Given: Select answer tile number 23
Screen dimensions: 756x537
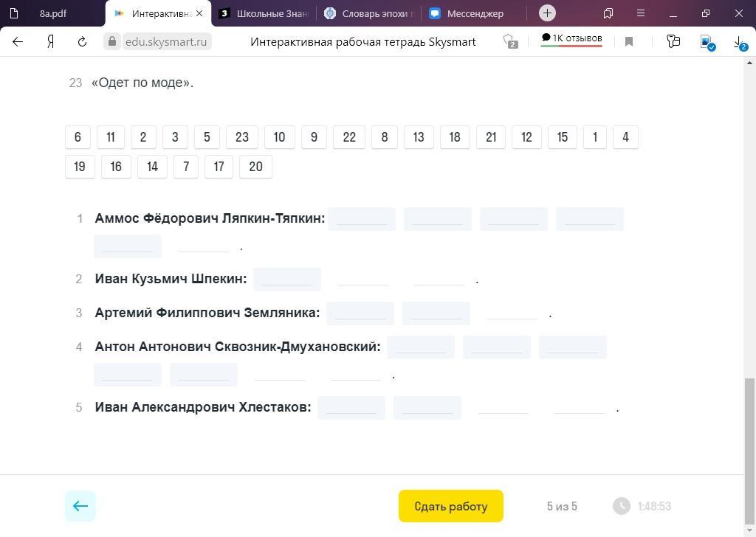Looking at the screenshot, I should (241, 137).
